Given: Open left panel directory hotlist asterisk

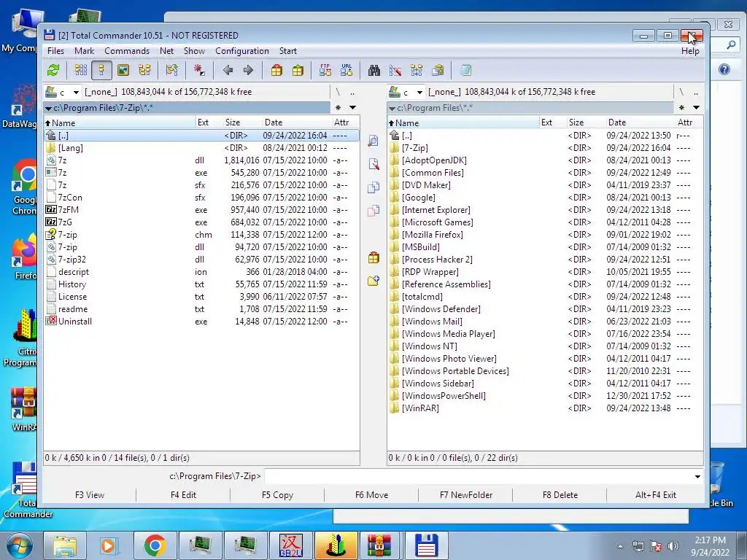Looking at the screenshot, I should 338,108.
